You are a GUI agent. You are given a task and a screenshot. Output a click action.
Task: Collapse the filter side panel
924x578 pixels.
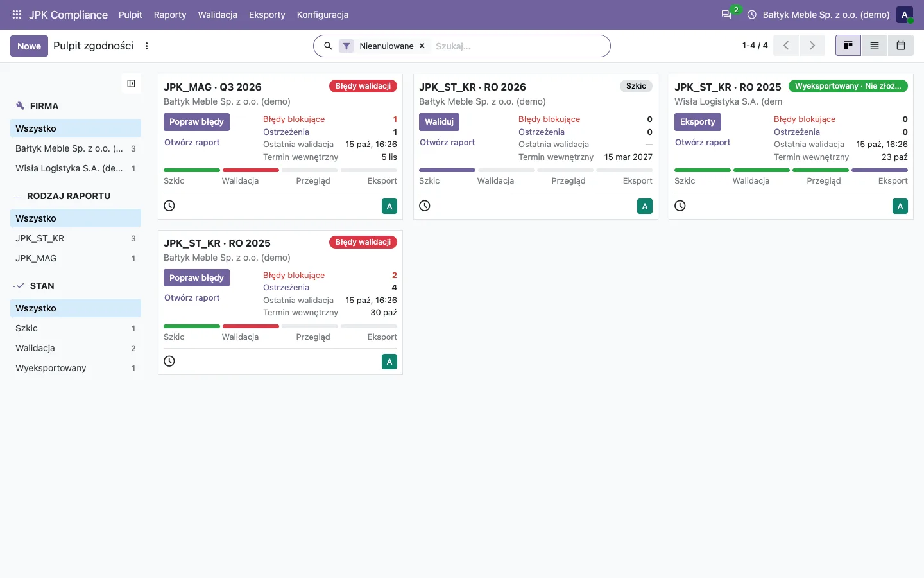pos(131,83)
